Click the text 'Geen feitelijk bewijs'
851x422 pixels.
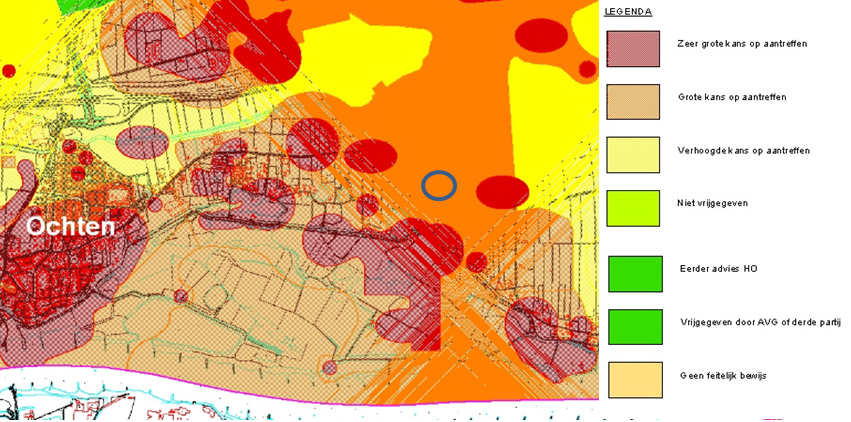click(723, 375)
